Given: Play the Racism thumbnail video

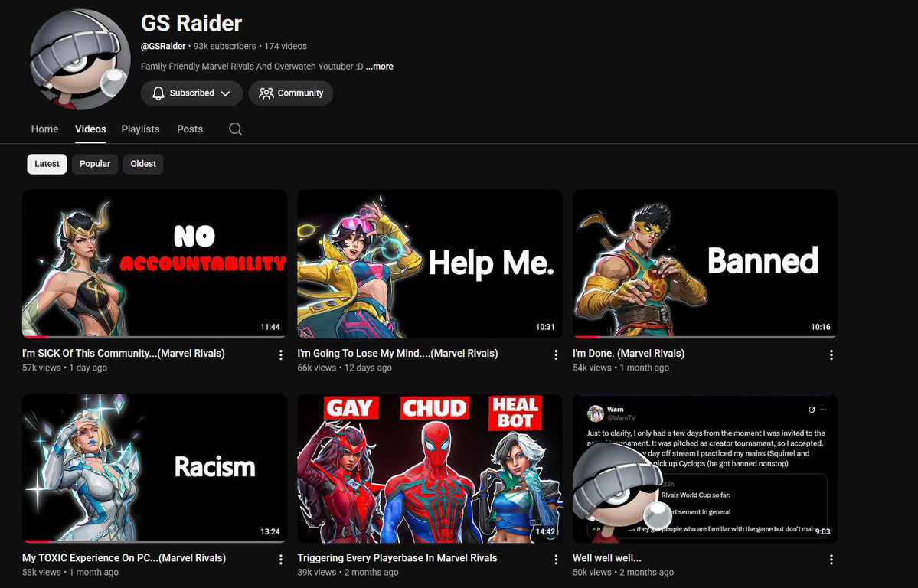Looking at the screenshot, I should (x=155, y=469).
